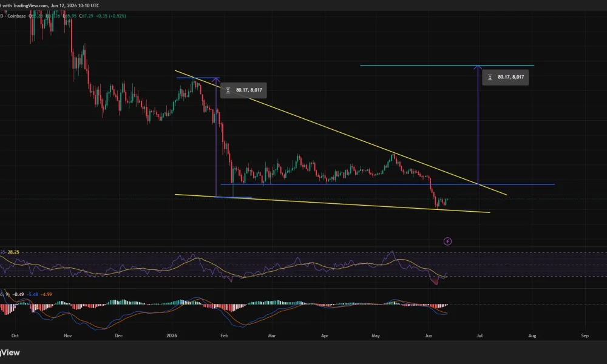Click measure icon in label beside January peak

coord(228,90)
